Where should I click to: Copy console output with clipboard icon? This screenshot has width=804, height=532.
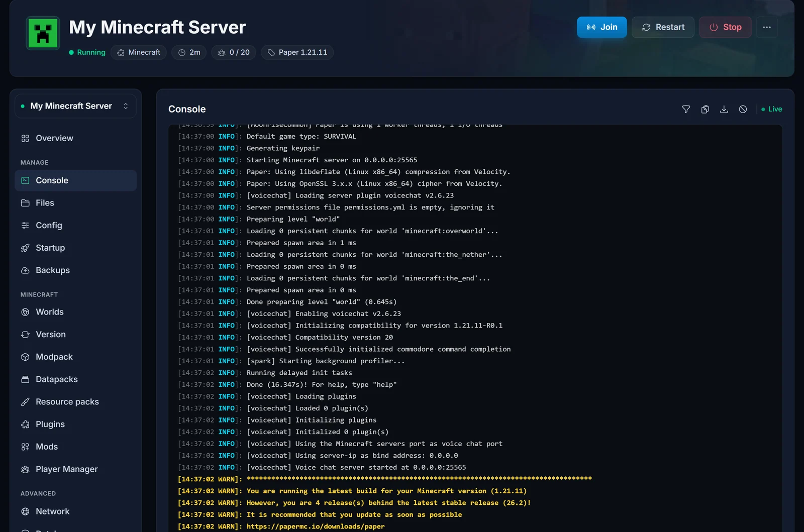(705, 109)
